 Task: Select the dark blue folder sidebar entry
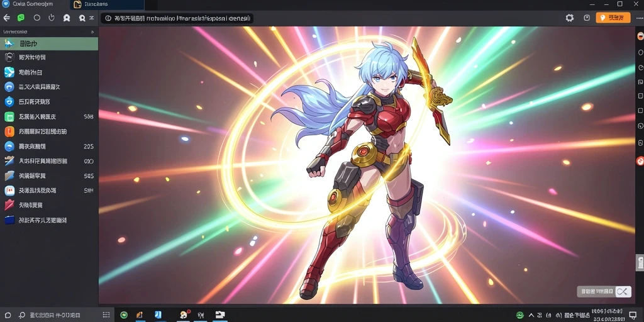(x=49, y=219)
